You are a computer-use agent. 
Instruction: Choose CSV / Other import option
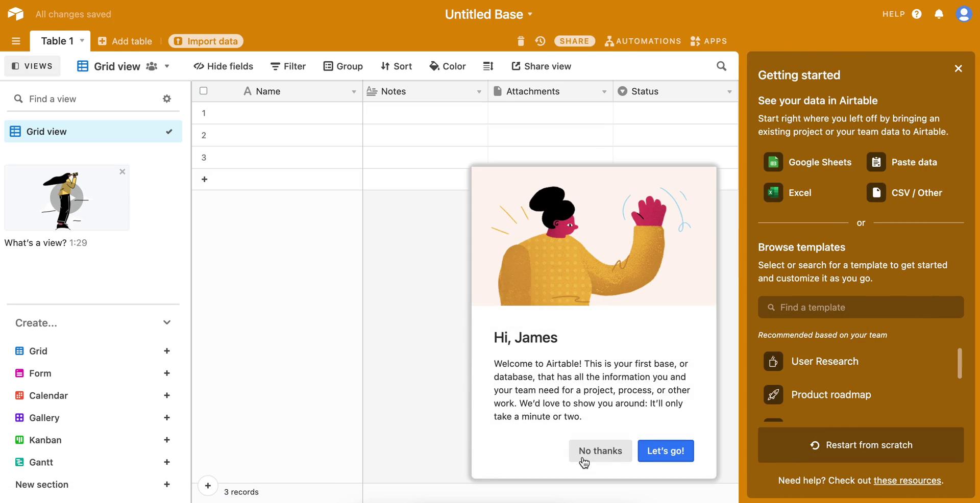click(x=904, y=193)
